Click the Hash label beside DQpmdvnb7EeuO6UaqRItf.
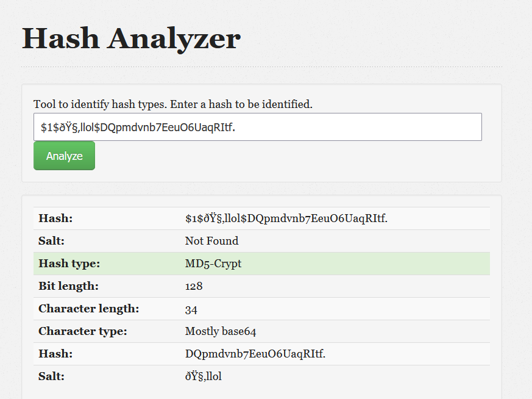 tap(55, 354)
